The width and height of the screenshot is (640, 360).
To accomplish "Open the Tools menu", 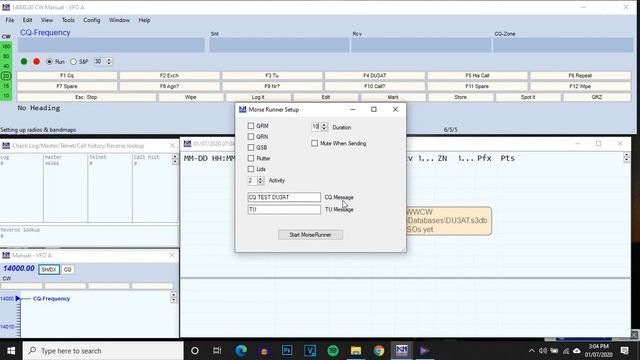I will (68, 20).
